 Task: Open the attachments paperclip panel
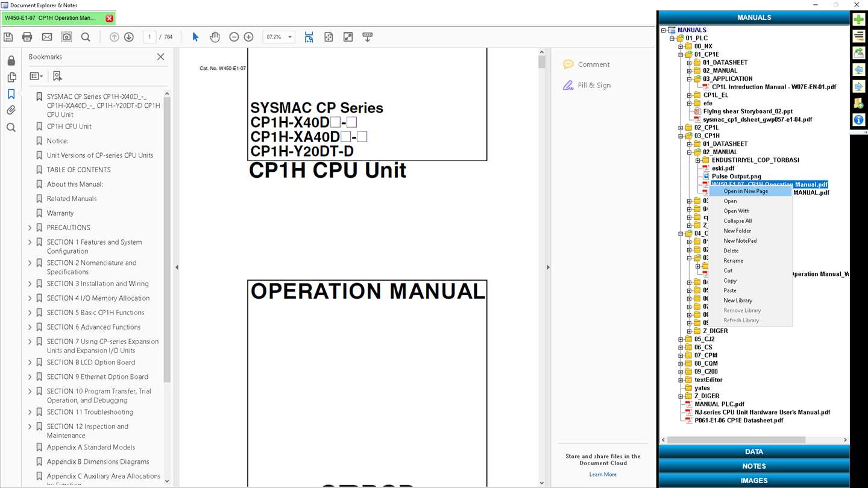point(11,110)
